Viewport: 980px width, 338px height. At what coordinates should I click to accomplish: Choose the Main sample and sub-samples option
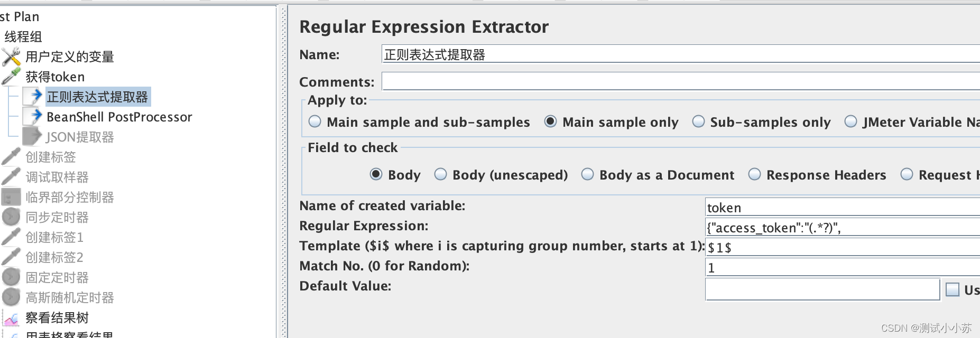tap(315, 122)
